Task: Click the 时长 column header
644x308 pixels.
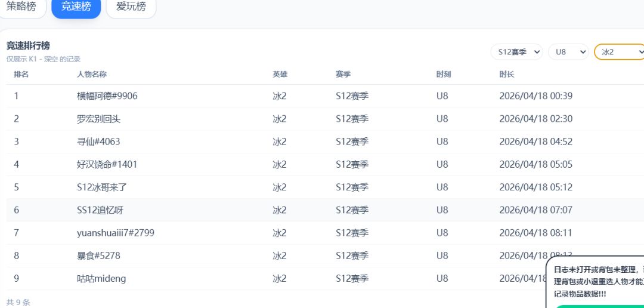Action: click(x=507, y=75)
